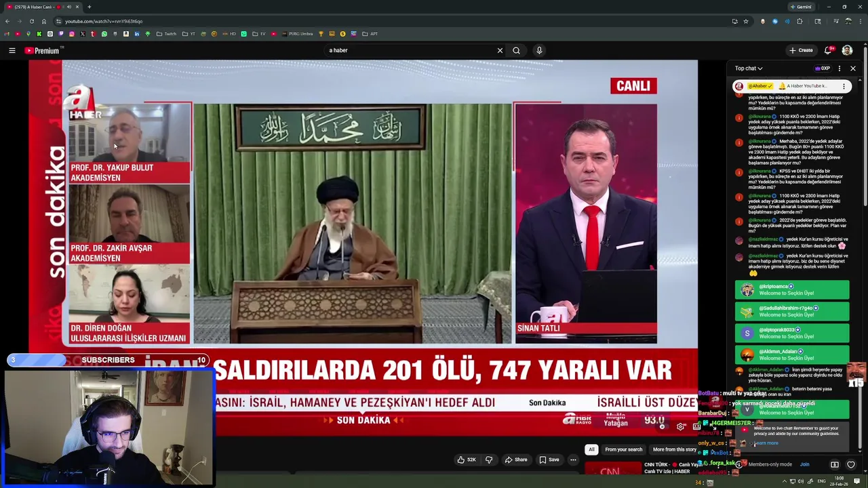This screenshot has height=488, width=868.
Task: Select 'From your search' chip
Action: 623,449
